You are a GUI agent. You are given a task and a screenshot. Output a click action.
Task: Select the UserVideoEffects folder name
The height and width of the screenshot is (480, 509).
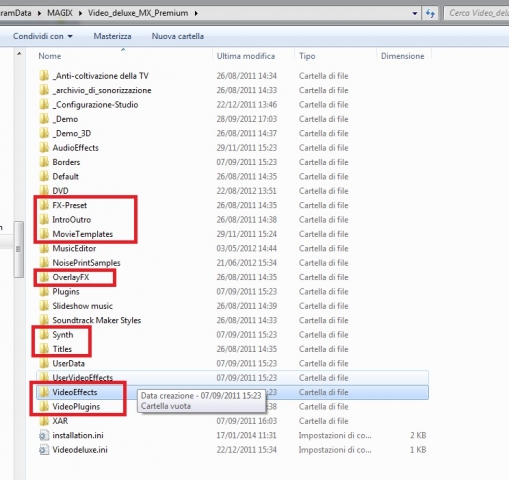83,378
